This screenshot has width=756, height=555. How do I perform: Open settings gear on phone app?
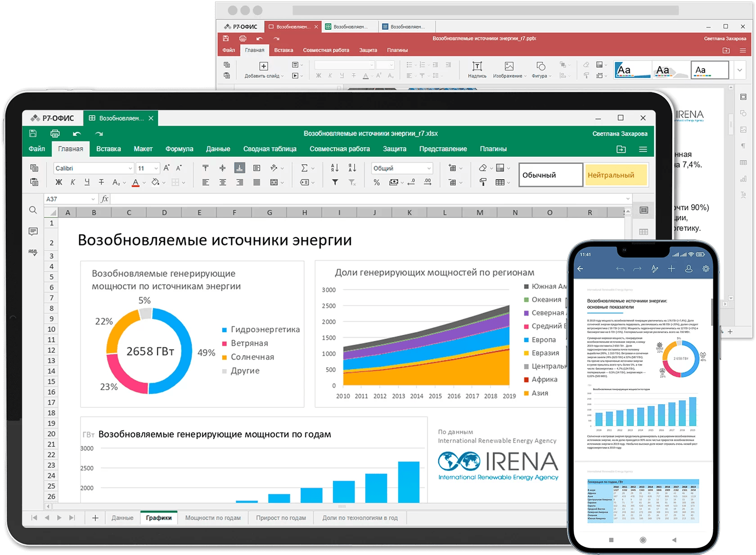[x=706, y=269]
